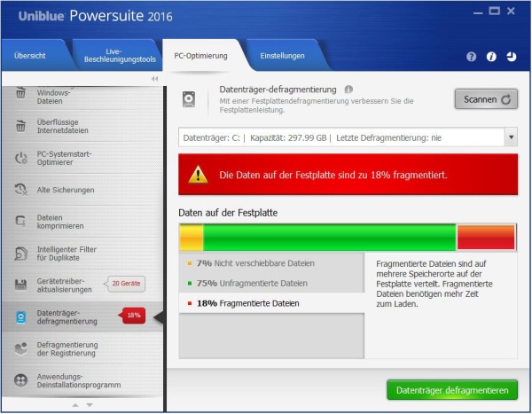
Task: Click yellow segment of disk bar
Action: pyautogui.click(x=192, y=238)
